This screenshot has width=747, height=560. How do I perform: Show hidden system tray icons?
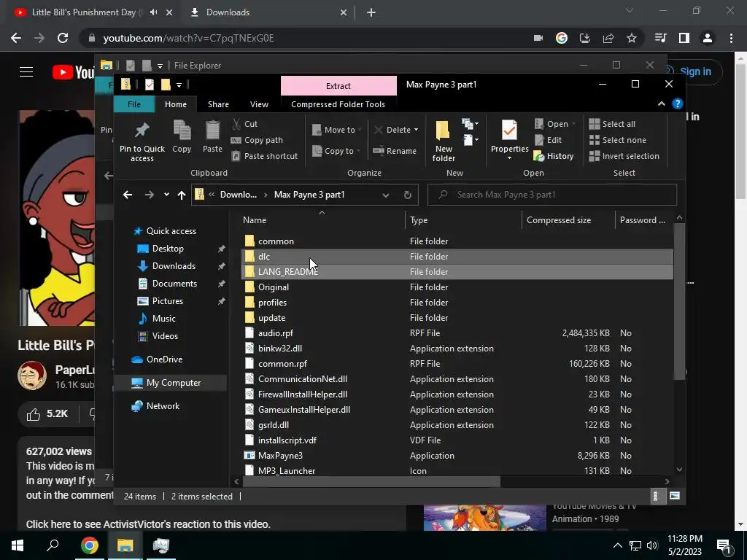pos(617,545)
